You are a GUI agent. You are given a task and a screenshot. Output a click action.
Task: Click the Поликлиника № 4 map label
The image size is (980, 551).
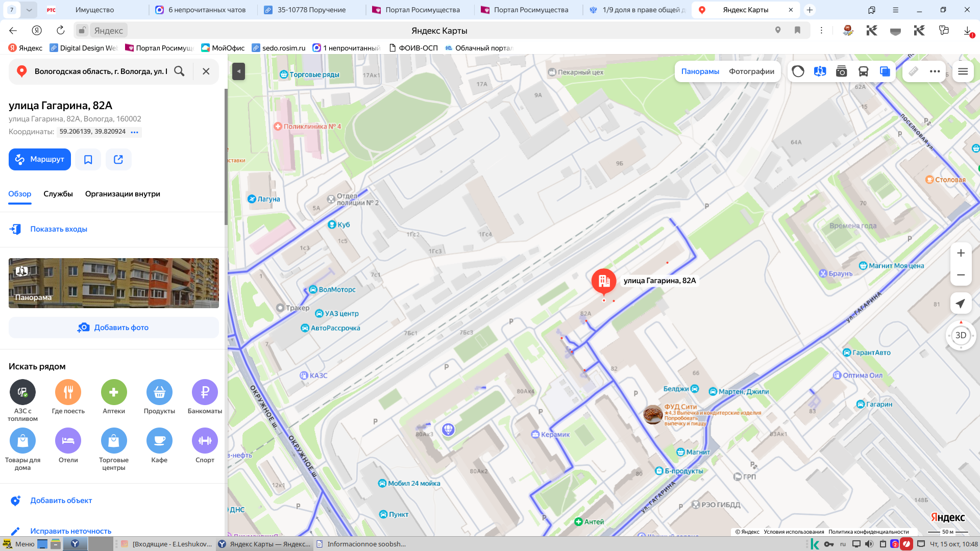click(x=308, y=127)
